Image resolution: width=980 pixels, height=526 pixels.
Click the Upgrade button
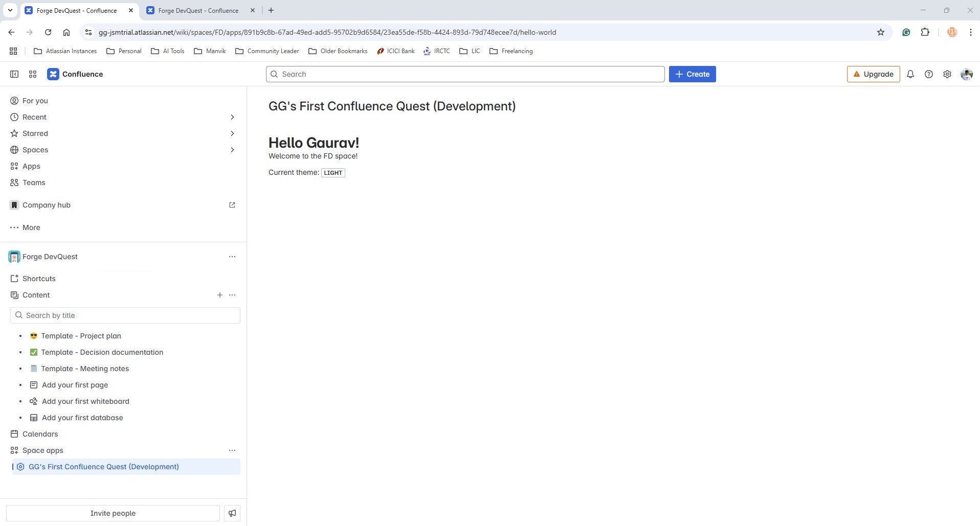point(873,74)
